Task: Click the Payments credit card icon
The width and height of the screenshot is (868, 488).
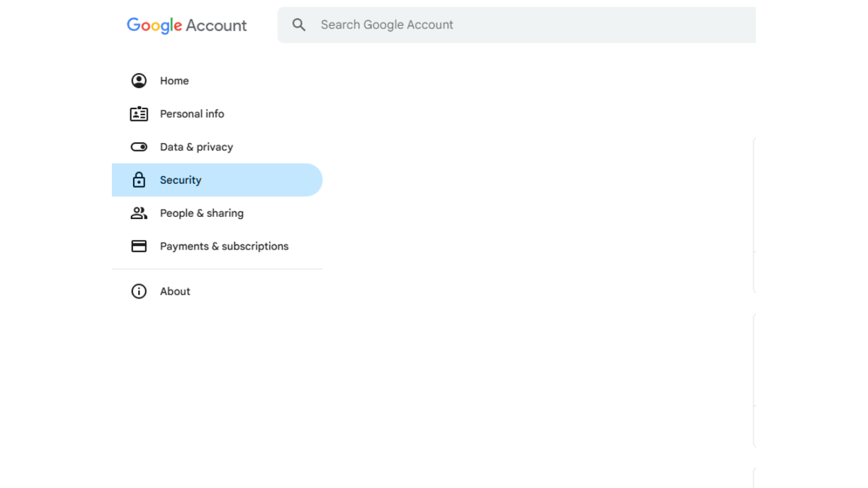Action: coord(139,247)
